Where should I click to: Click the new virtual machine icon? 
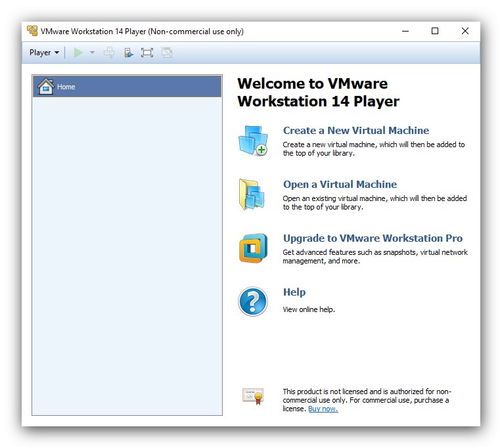253,141
